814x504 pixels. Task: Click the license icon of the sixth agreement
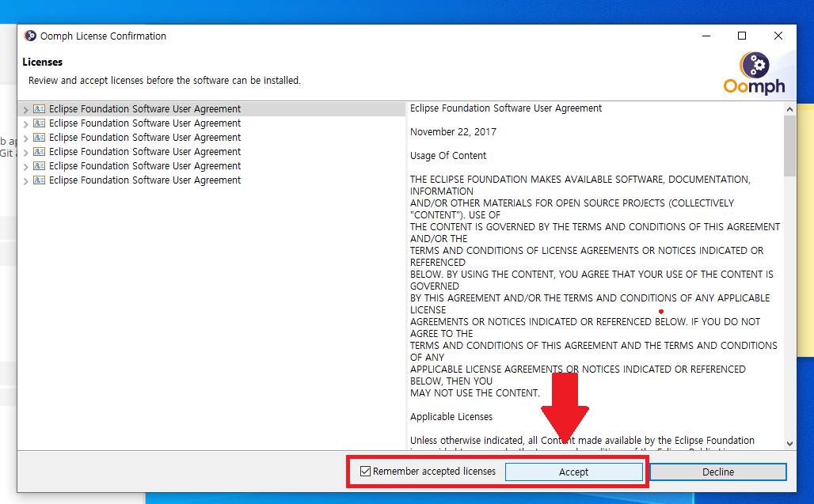coord(39,180)
